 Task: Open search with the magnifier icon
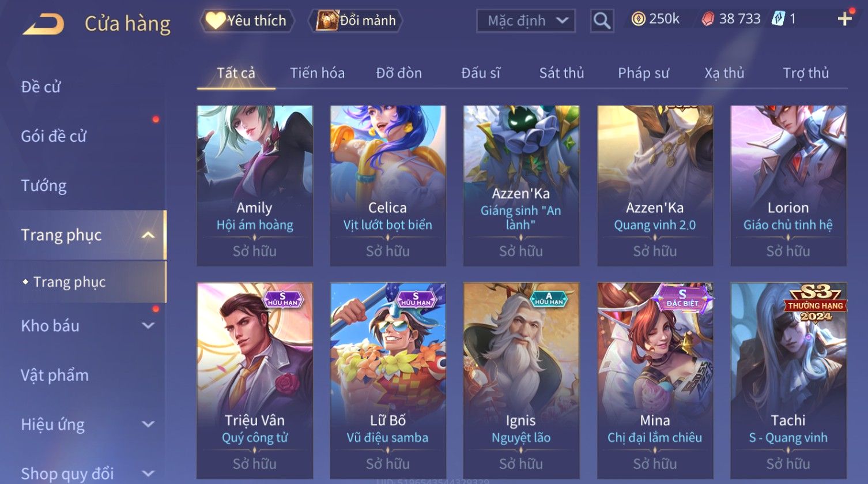pos(602,21)
